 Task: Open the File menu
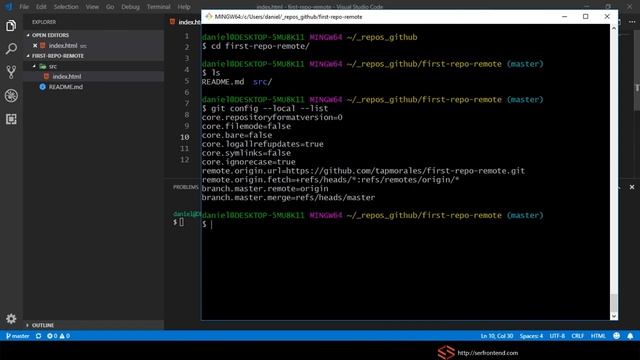tap(24, 7)
